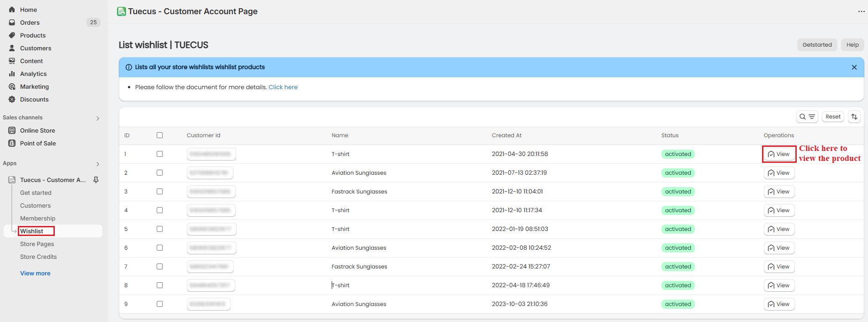Click ID number 8 in table

pyautogui.click(x=126, y=285)
